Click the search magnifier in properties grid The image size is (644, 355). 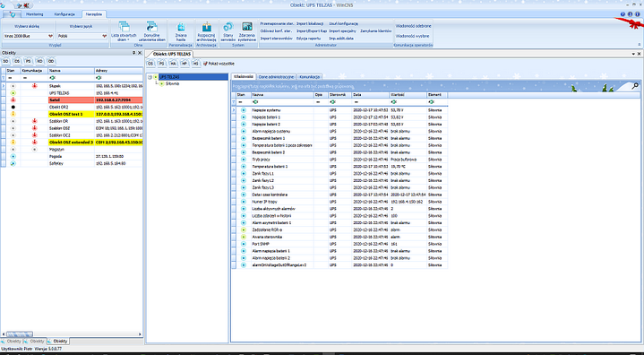635,86
